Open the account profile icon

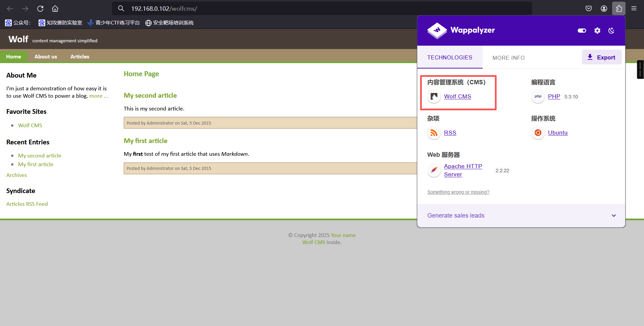click(x=604, y=8)
